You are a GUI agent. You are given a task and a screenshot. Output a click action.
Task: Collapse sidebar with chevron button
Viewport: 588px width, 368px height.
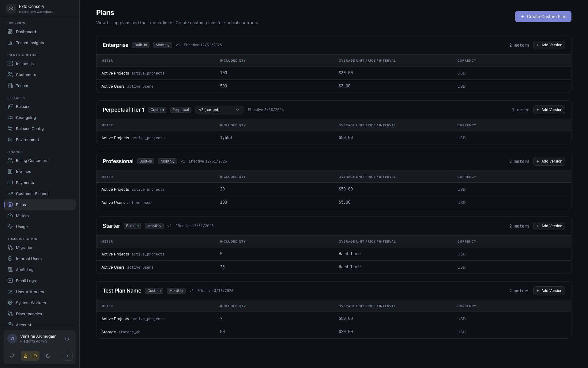click(x=68, y=356)
